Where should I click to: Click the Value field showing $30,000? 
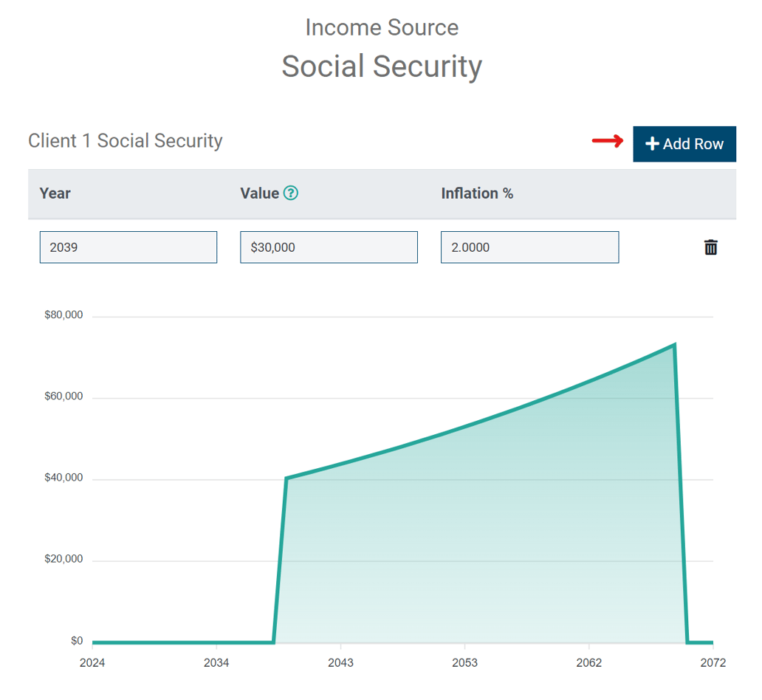pyautogui.click(x=329, y=247)
